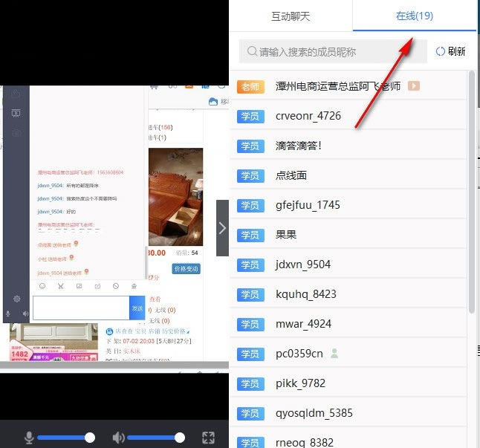This screenshot has height=448, width=480.
Task: Click the chat message input box
Action: click(x=81, y=308)
